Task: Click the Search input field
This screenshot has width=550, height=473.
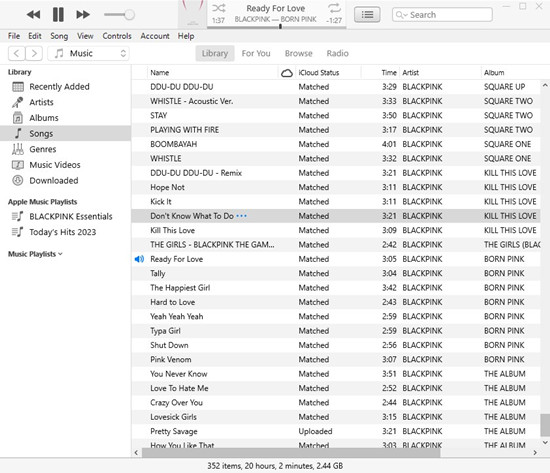Action: click(x=442, y=15)
